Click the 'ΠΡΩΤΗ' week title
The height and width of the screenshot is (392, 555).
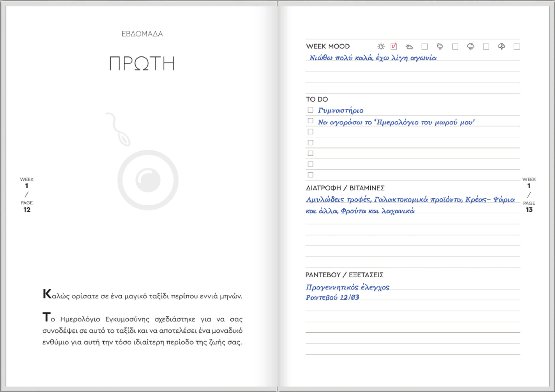[142, 64]
